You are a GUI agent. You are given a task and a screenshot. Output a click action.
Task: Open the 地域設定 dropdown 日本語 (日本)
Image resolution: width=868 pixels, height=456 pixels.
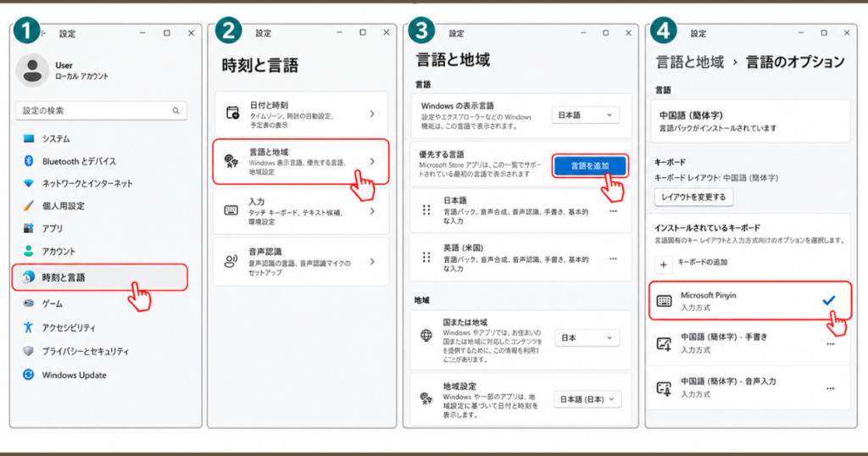tap(587, 399)
